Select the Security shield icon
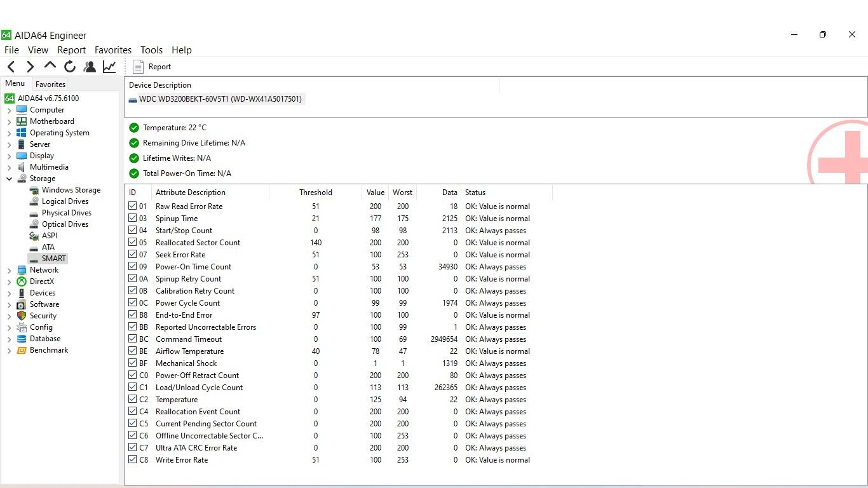Image resolution: width=868 pixels, height=488 pixels. coord(22,316)
